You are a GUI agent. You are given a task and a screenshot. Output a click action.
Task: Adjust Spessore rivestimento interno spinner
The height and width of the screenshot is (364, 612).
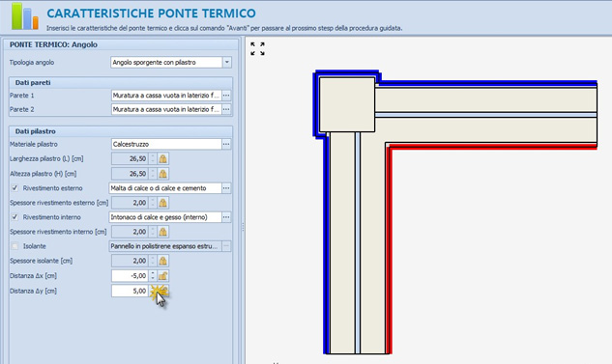click(153, 232)
